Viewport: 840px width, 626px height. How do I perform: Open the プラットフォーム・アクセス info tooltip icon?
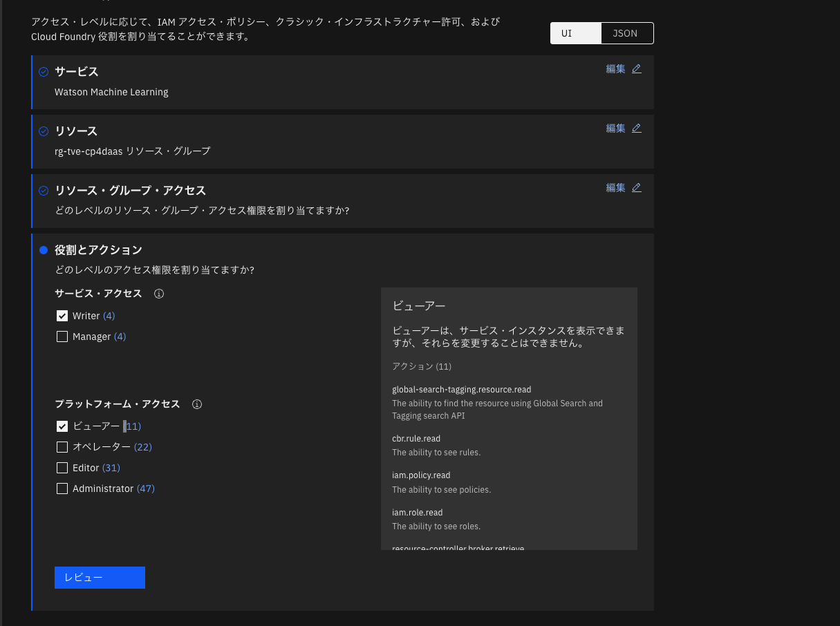[197, 404]
